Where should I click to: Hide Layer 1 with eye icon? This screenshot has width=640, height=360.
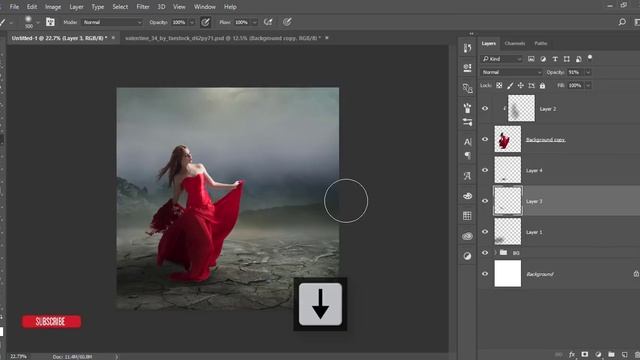point(485,231)
